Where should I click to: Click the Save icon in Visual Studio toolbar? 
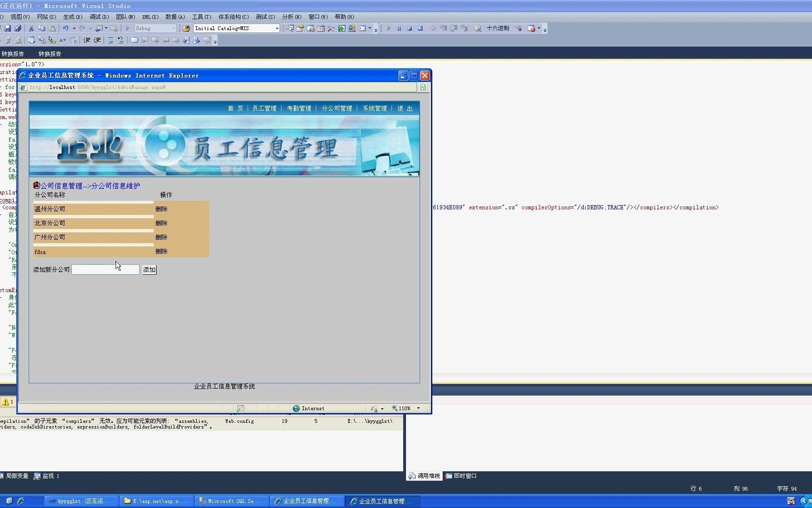tap(8, 28)
